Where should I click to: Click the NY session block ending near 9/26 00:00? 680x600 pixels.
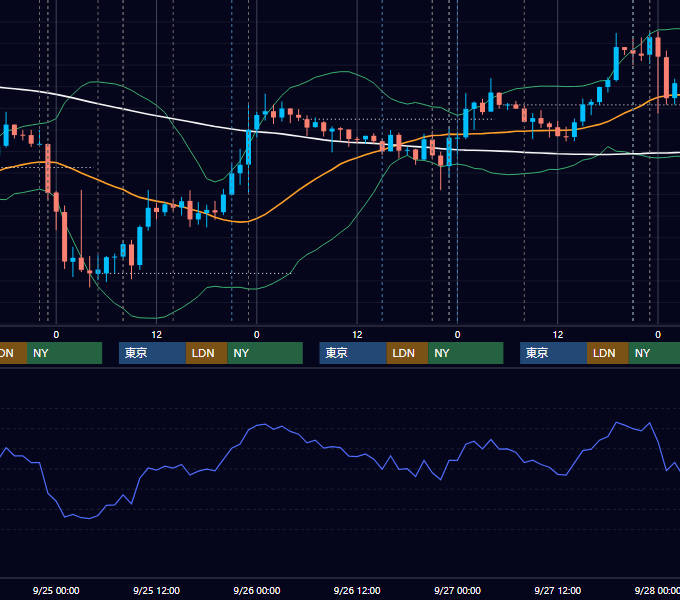pos(265,353)
